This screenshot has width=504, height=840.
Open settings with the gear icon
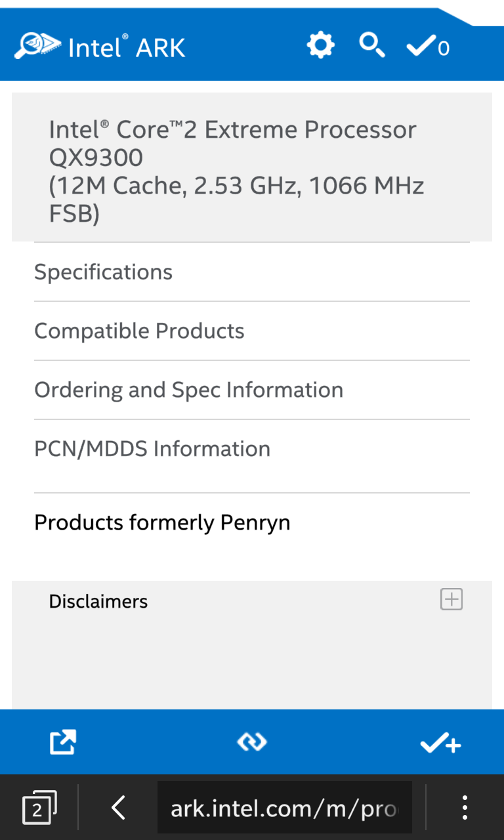320,45
